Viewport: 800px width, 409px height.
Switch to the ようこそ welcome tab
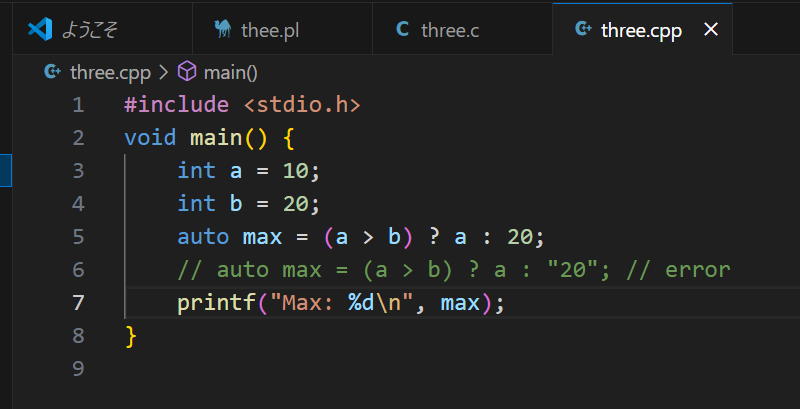coord(90,30)
